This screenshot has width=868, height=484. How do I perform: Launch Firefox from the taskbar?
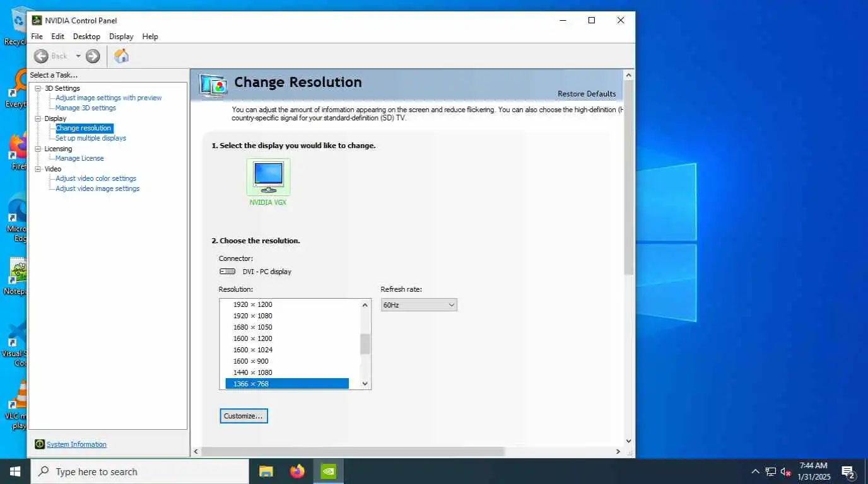297,471
